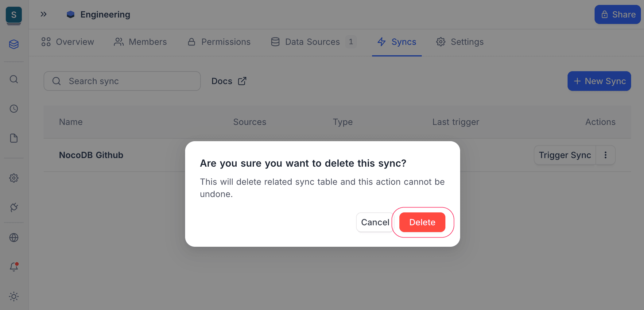Switch to the Data Sources tab
This screenshot has width=644, height=310.
[312, 42]
